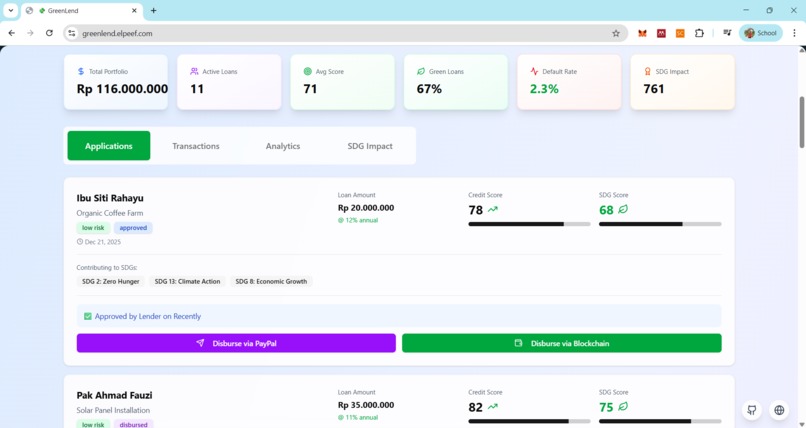Open the media control icon in toolbar
Viewport: 806px width, 428px height.
[727, 33]
